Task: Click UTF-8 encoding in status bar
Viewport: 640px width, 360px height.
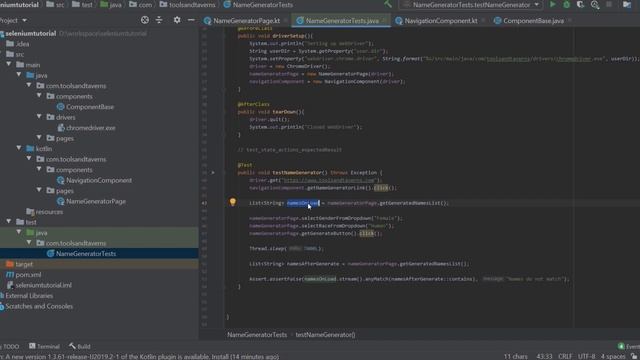Action: pyautogui.click(x=587, y=356)
